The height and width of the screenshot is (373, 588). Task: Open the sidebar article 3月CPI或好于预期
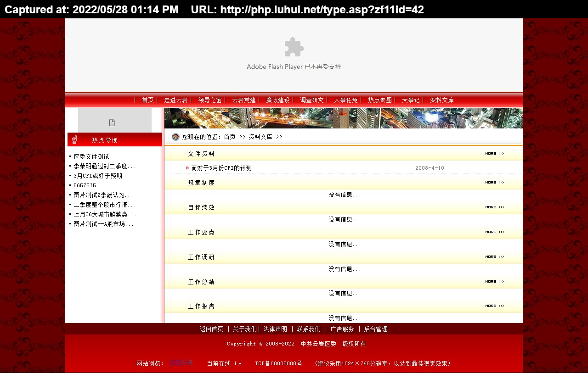pos(98,176)
